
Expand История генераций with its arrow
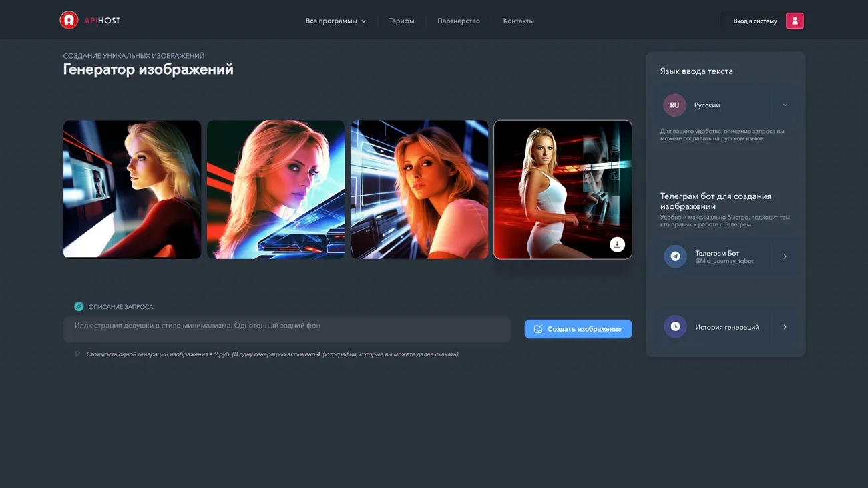tap(785, 327)
